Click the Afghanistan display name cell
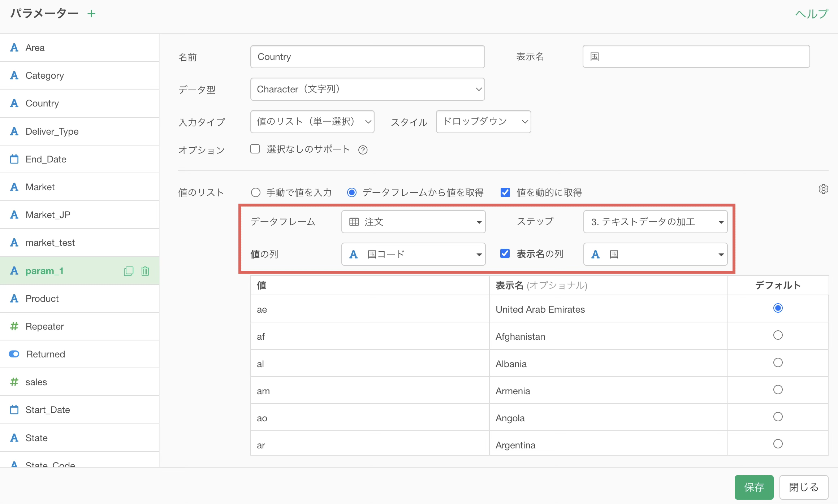Viewport: 838px width, 504px height. (x=609, y=336)
